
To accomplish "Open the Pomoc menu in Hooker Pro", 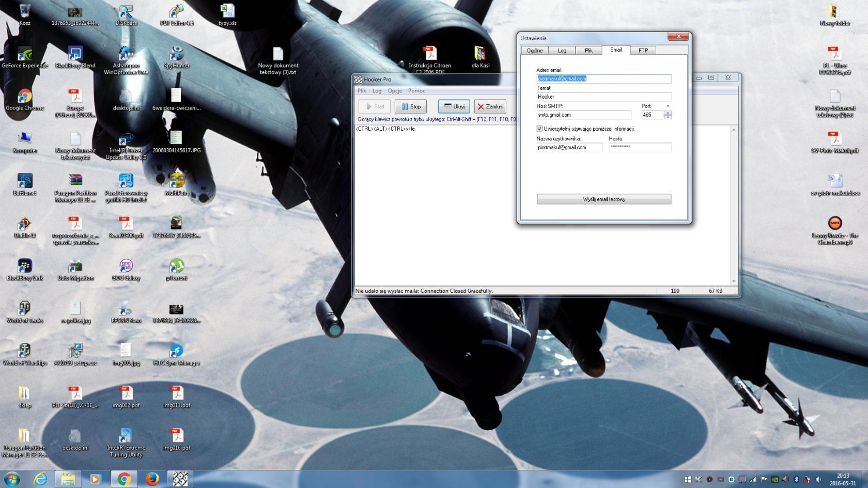I will pyautogui.click(x=416, y=91).
